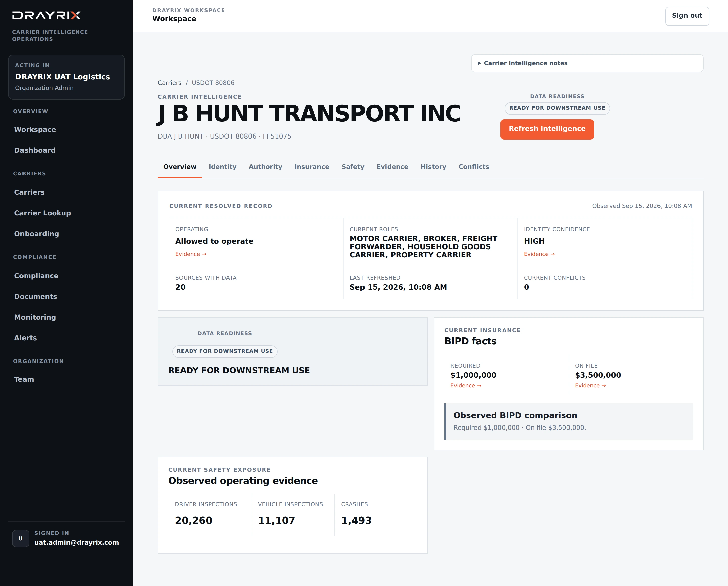Go to Workspace in sidebar
This screenshot has width=728, height=586.
35,130
